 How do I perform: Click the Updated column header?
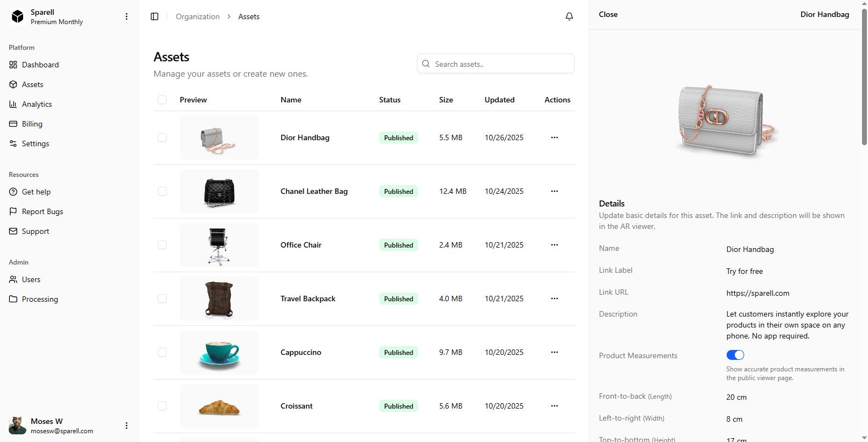coord(500,100)
